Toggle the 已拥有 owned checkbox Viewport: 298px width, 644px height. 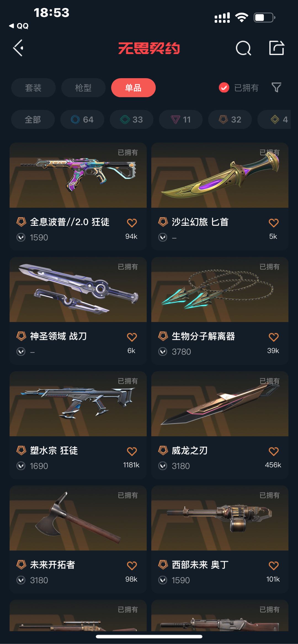tap(224, 88)
